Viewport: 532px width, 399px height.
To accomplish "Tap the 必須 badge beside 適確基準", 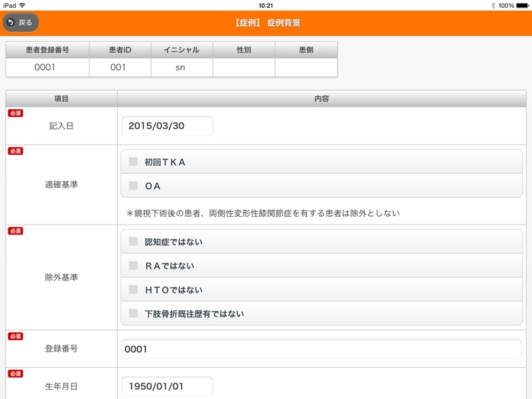I will coord(16,151).
